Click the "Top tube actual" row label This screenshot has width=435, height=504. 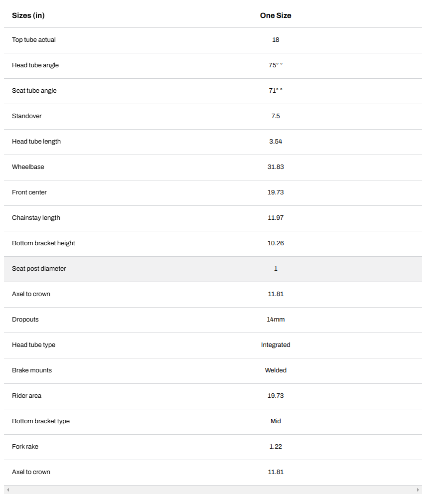34,40
